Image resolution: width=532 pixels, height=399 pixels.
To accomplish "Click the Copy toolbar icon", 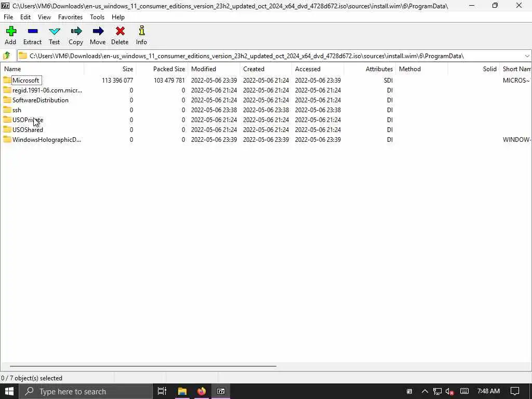I will point(76,31).
